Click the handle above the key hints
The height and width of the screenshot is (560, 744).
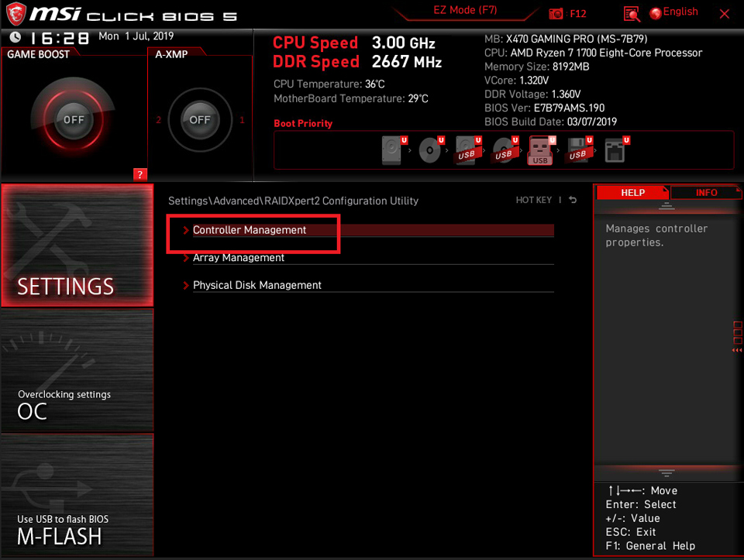666,472
